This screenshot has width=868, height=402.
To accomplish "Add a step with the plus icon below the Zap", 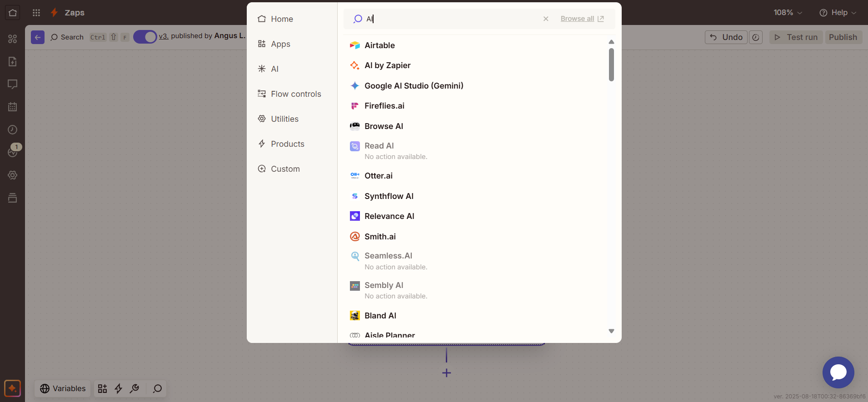I will coord(447,373).
